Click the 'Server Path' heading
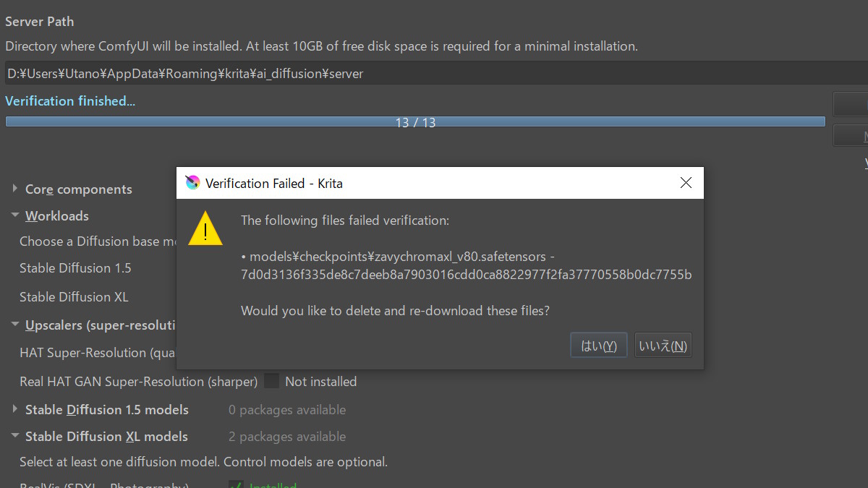This screenshot has width=868, height=488. (x=40, y=22)
